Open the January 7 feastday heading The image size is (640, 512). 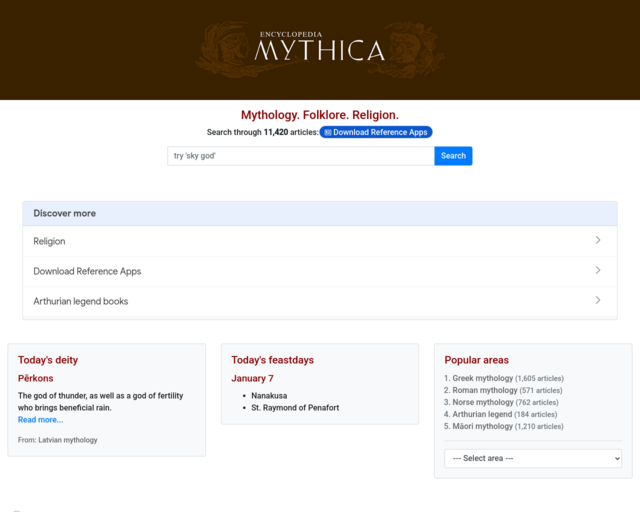[252, 378]
